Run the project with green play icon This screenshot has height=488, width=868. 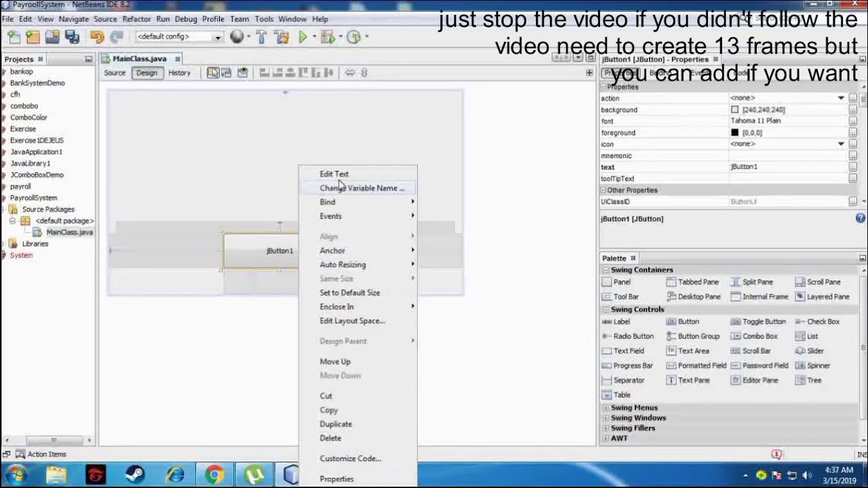tap(303, 37)
